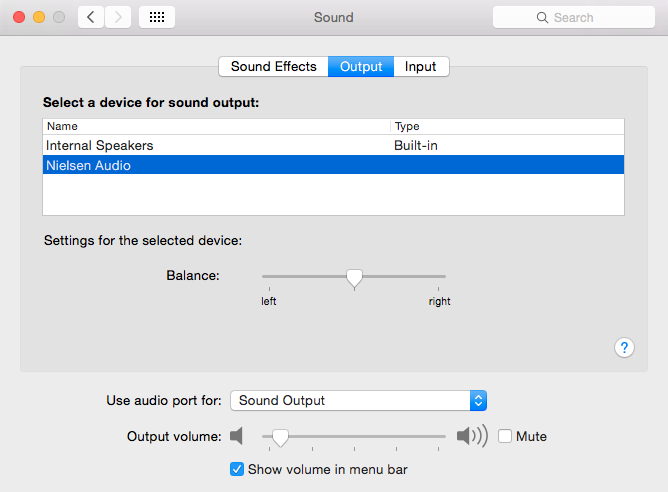The width and height of the screenshot is (668, 492).
Task: Click the back navigation arrow
Action: pyautogui.click(x=91, y=17)
